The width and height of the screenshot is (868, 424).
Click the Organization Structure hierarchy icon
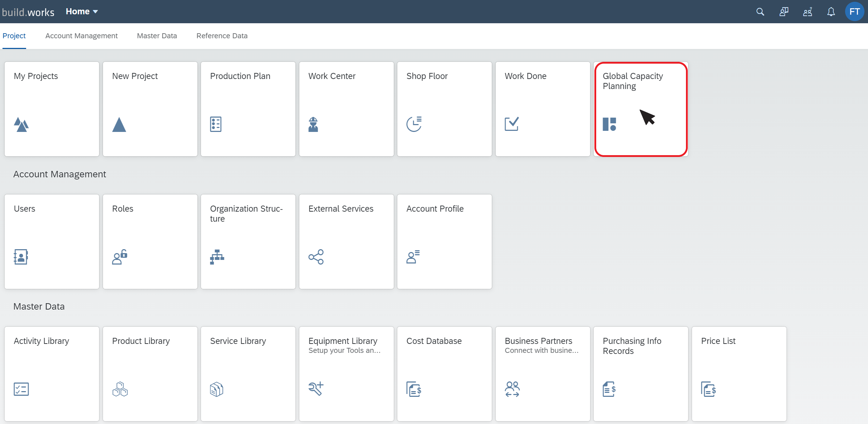[x=217, y=257]
